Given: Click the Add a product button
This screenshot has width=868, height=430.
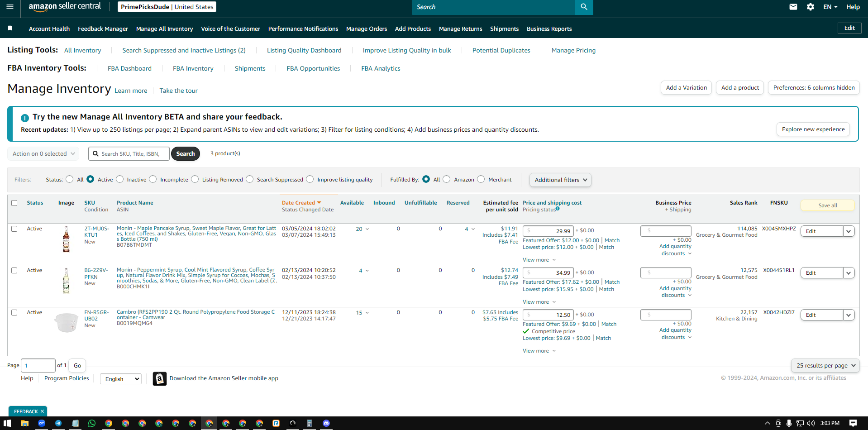Looking at the screenshot, I should (x=740, y=88).
